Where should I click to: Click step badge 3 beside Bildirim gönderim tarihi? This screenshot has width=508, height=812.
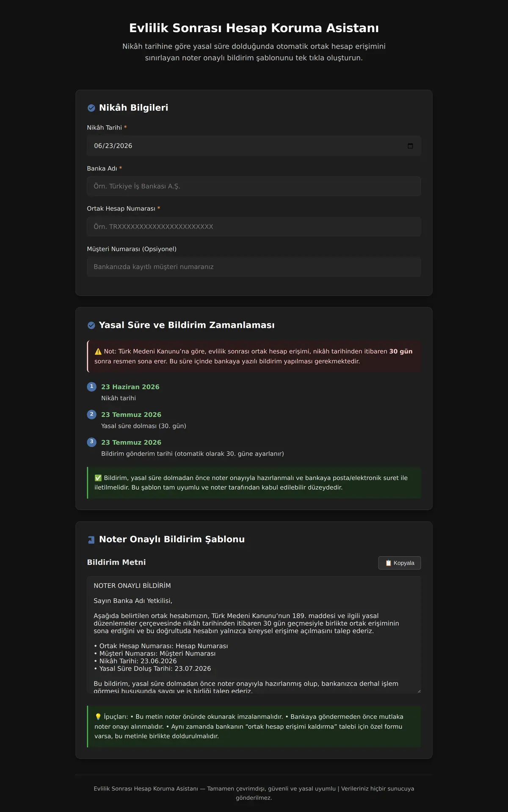click(x=91, y=442)
